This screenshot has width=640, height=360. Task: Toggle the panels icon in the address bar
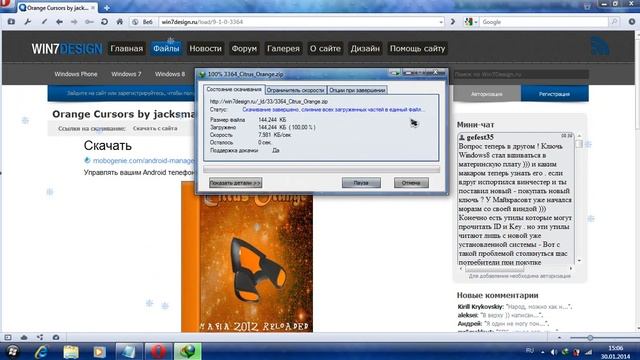coord(11,22)
